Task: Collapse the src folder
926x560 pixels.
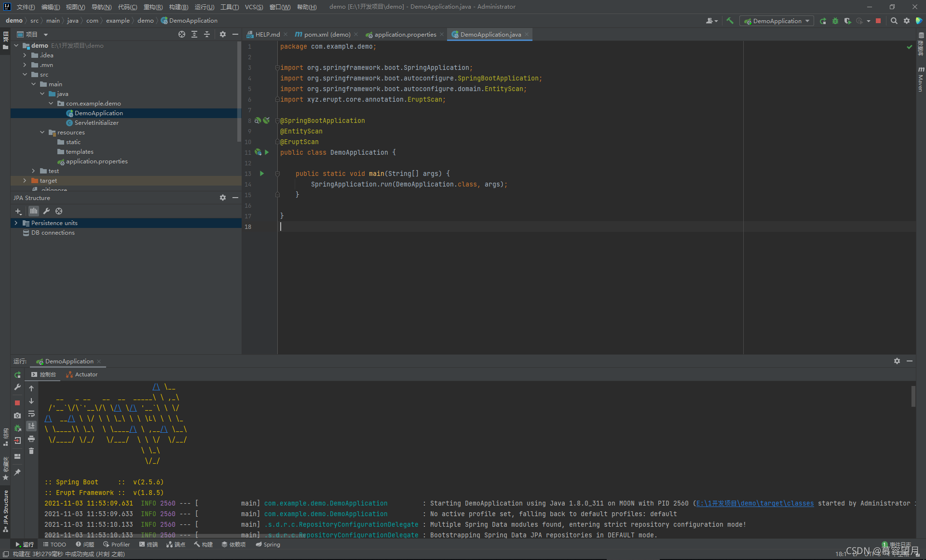Action: pos(25,75)
